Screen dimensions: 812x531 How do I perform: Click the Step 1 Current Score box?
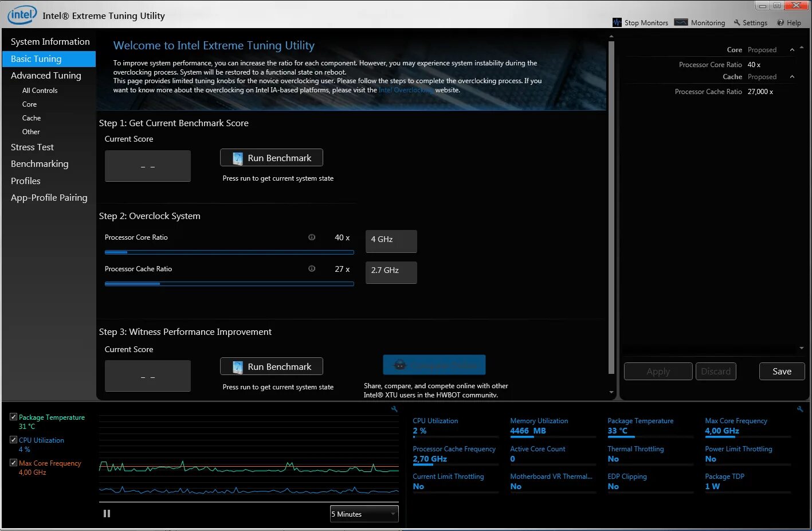pyautogui.click(x=148, y=166)
